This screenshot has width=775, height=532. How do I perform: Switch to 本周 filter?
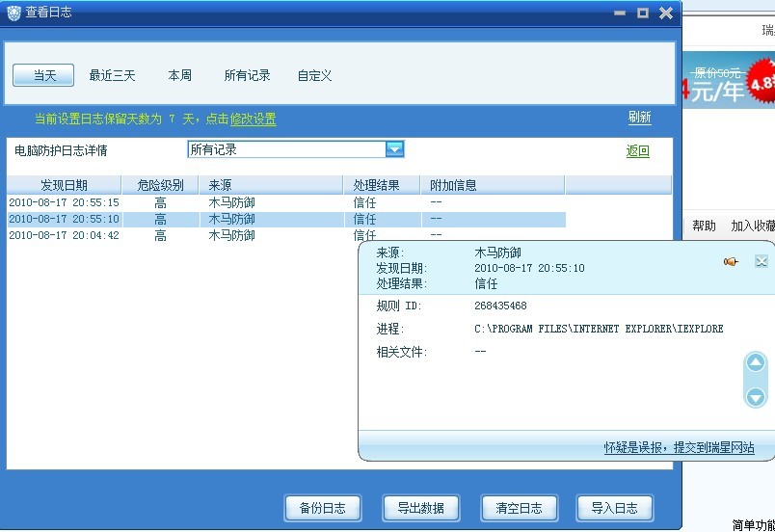coord(180,75)
